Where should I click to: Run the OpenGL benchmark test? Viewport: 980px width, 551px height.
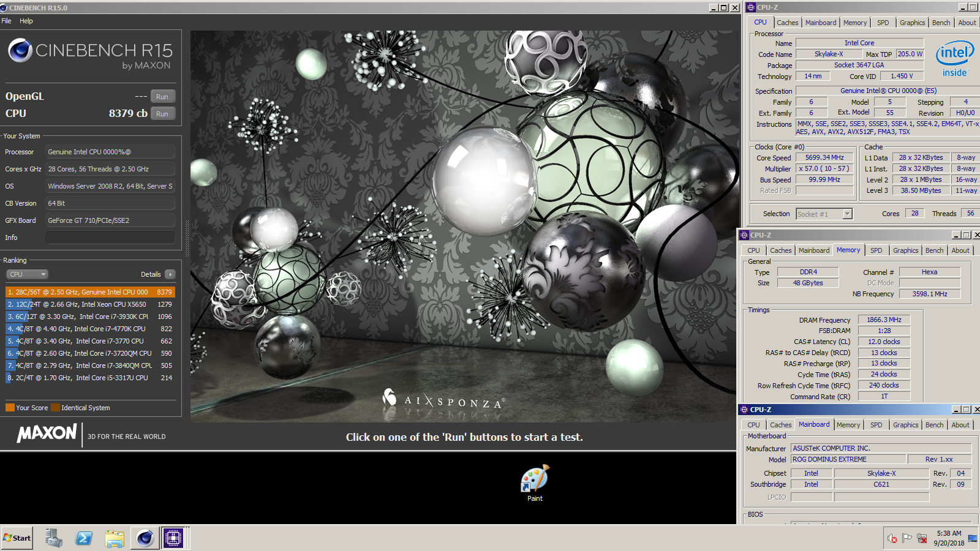pyautogui.click(x=162, y=97)
